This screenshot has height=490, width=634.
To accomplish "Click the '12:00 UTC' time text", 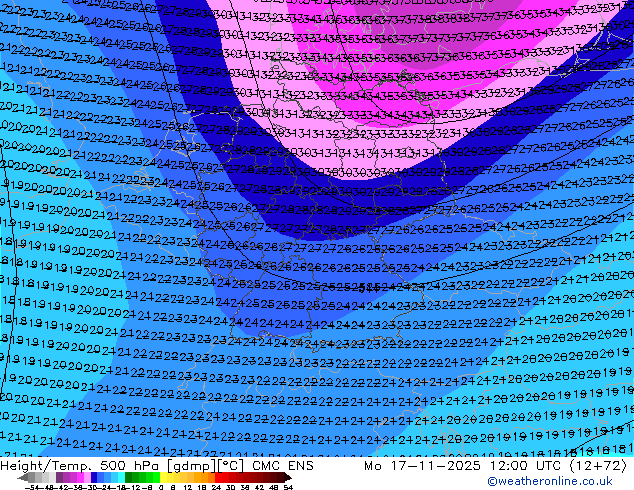I will click(x=526, y=466).
